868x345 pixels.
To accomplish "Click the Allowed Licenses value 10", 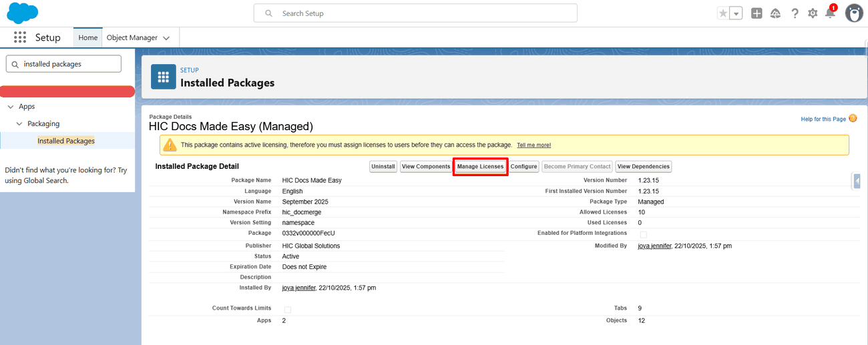I will pos(642,212).
